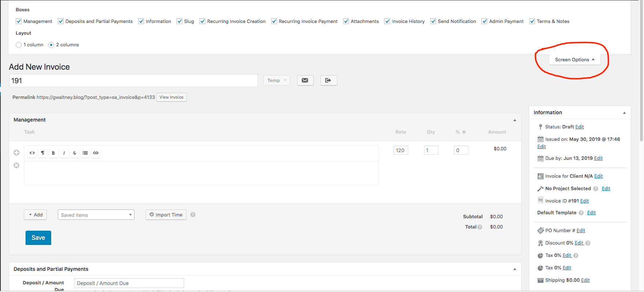The width and height of the screenshot is (644, 292).
Task: Click the insert link icon
Action: pyautogui.click(x=96, y=153)
